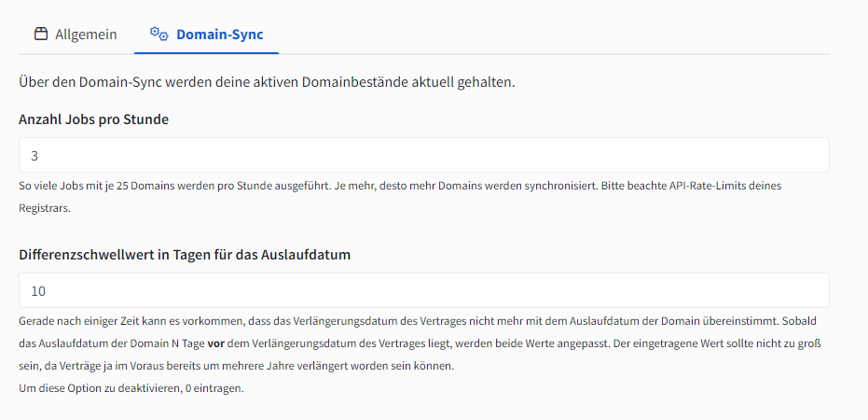Click the Allgemein tab box icon
The width and height of the screenshot is (868, 420).
40,35
